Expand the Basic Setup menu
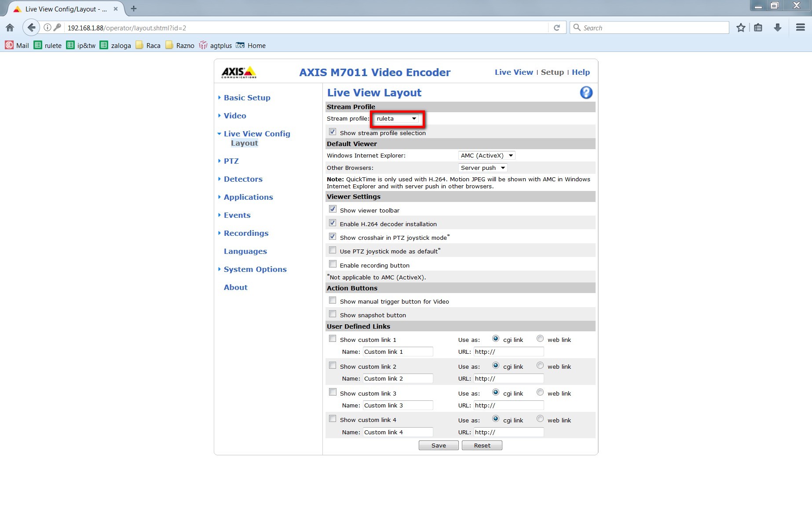The width and height of the screenshot is (812, 528). pos(247,98)
